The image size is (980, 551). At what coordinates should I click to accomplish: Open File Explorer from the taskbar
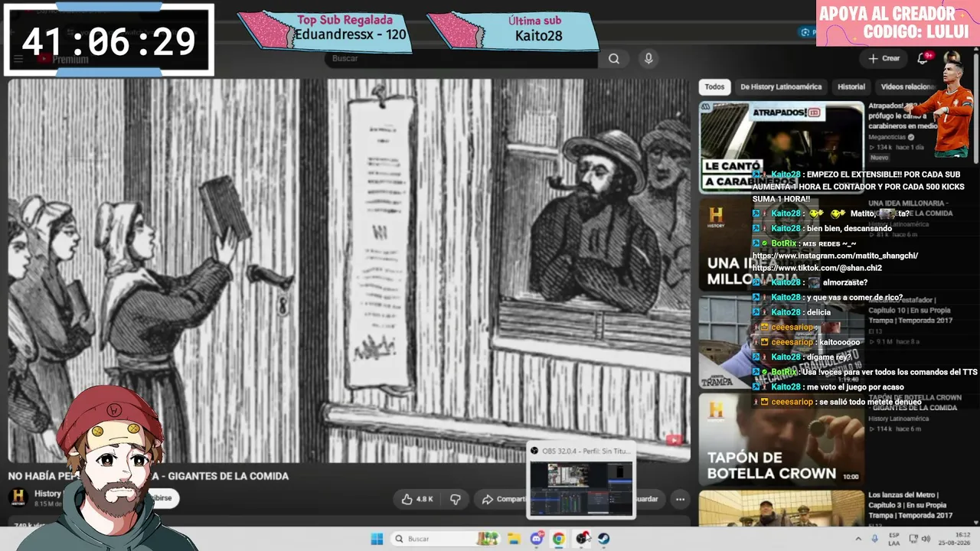pyautogui.click(x=514, y=539)
